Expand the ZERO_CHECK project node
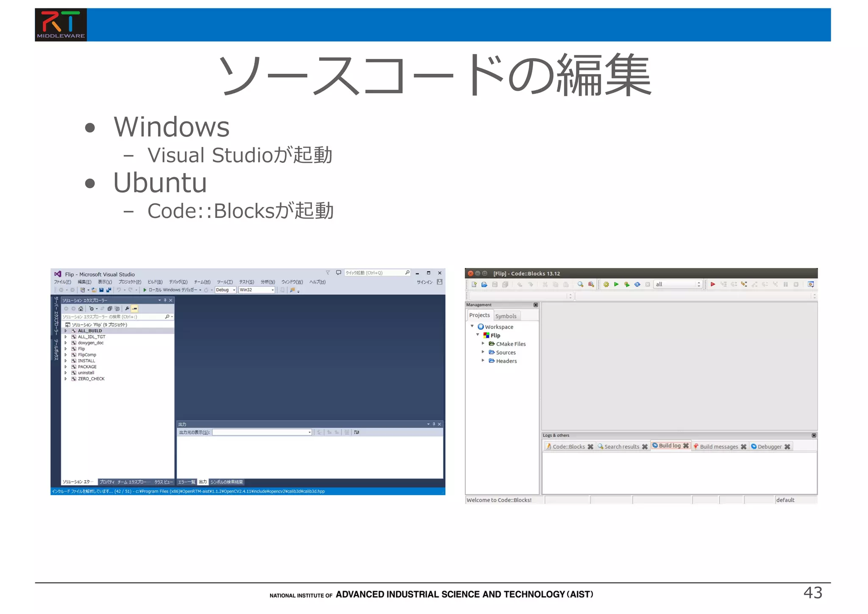The height and width of the screenshot is (614, 868). 66,379
